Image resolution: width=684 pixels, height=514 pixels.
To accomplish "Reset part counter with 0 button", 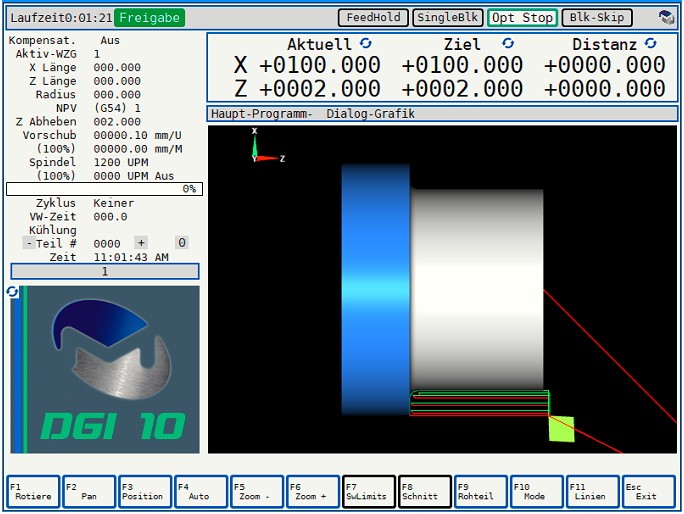I will 182,243.
